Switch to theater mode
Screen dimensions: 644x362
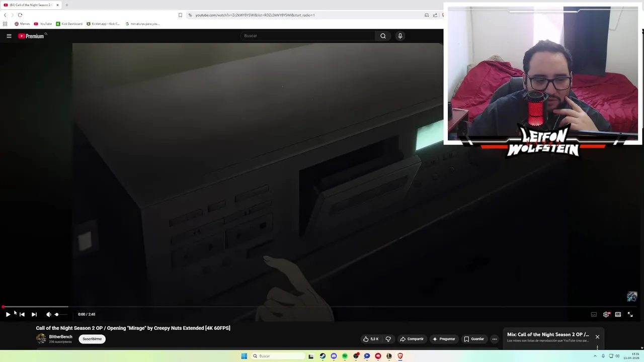click(618, 314)
